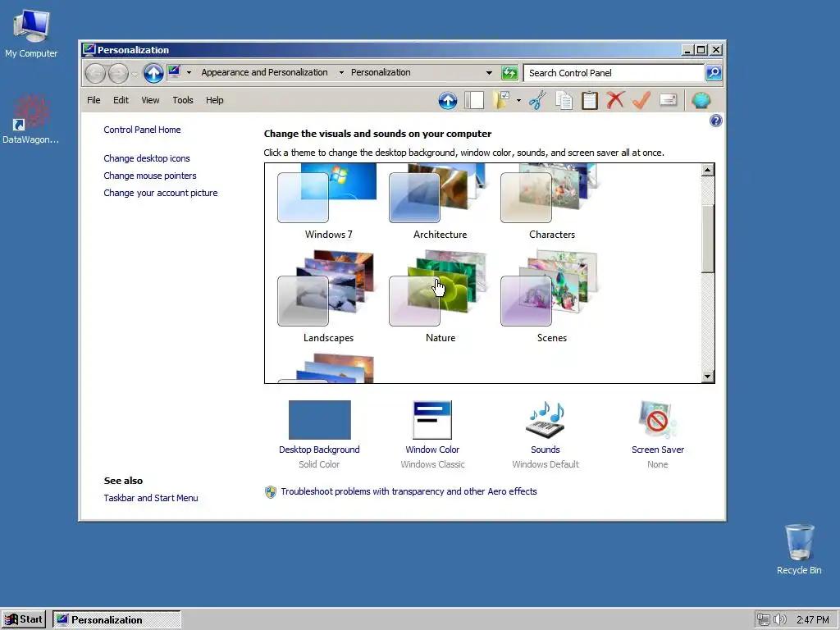Click Change your account picture link
The width and height of the screenshot is (840, 630).
pos(161,193)
